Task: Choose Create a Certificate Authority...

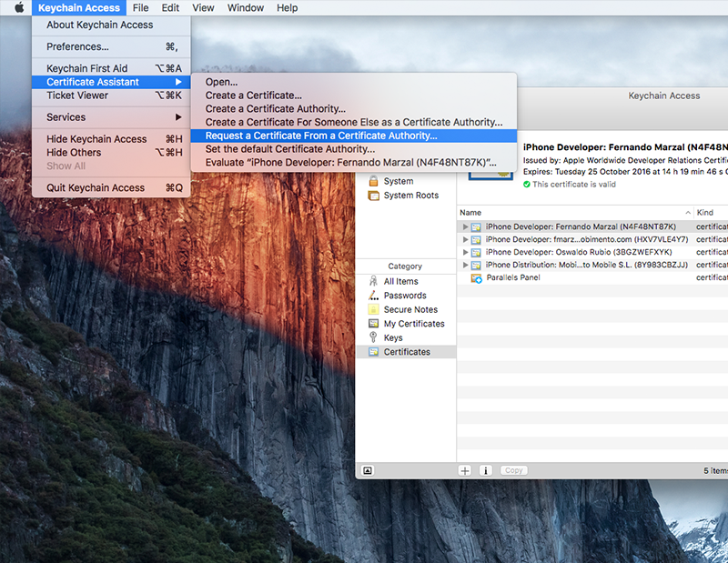Action: pyautogui.click(x=354, y=108)
